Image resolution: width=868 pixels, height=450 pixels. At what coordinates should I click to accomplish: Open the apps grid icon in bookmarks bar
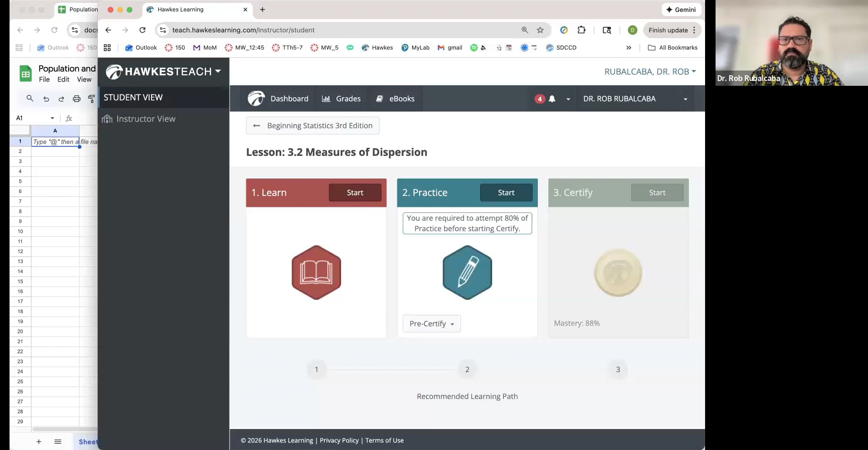pos(107,48)
